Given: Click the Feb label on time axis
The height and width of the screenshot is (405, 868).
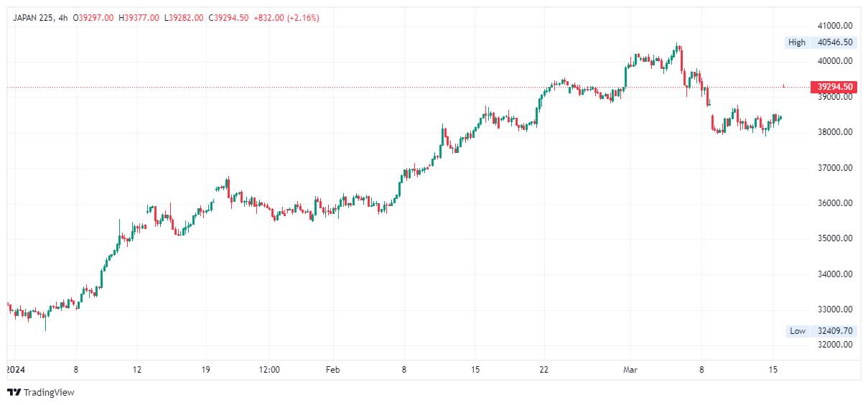Looking at the screenshot, I should tap(332, 370).
